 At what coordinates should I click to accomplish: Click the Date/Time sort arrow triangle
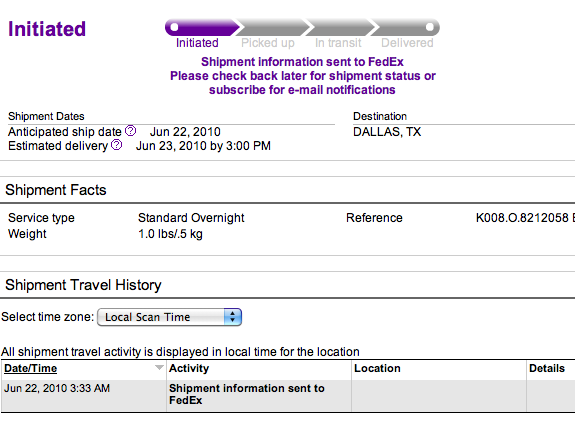click(x=159, y=368)
